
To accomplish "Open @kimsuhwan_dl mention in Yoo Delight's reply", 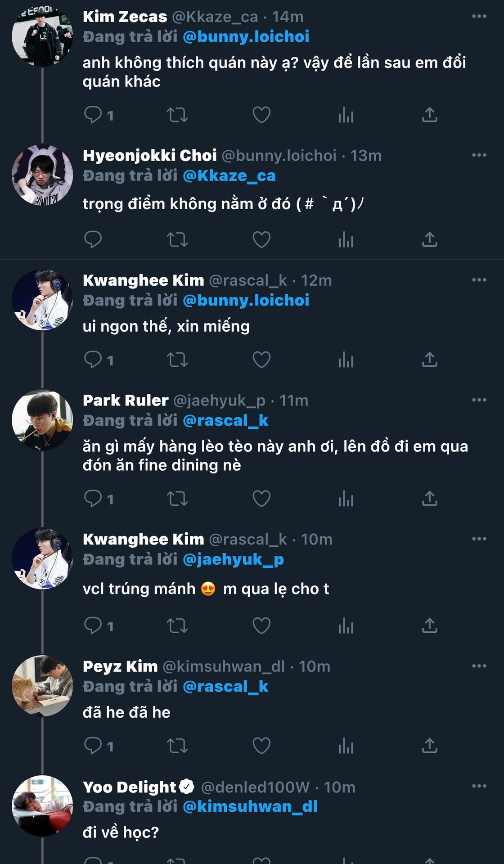I will (x=250, y=806).
